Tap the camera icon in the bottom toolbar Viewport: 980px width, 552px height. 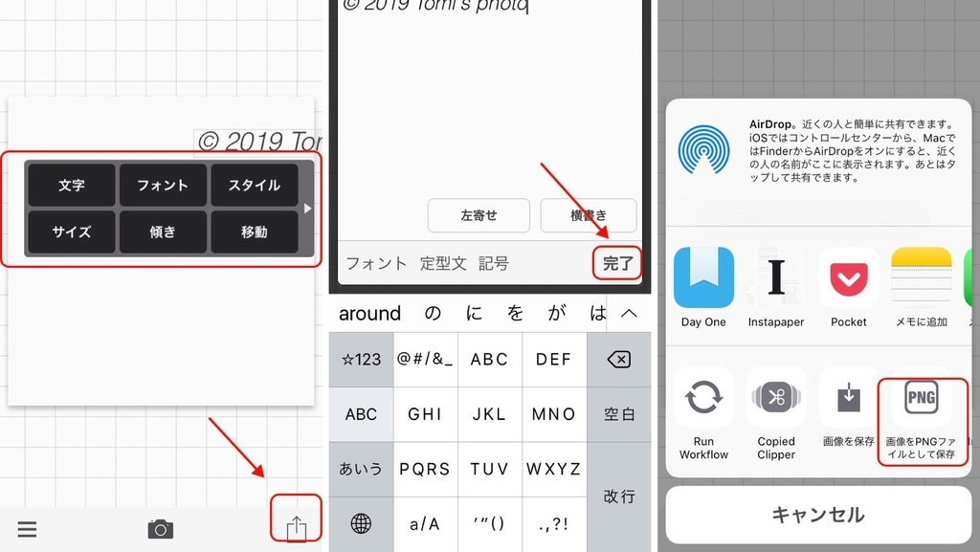(160, 527)
